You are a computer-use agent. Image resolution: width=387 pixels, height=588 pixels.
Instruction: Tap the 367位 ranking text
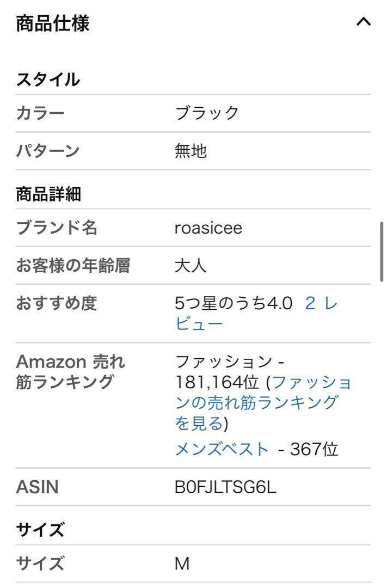314,449
